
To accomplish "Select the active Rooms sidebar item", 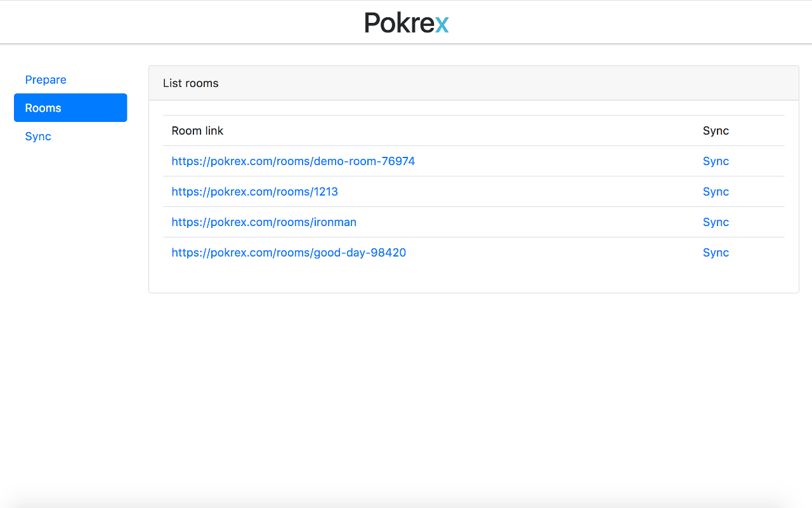I will 70,108.
